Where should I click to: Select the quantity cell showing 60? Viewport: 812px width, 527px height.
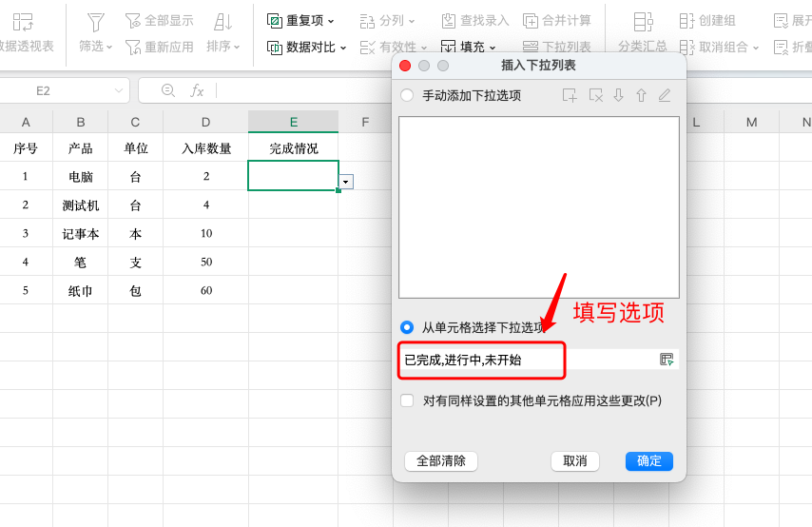click(x=205, y=291)
